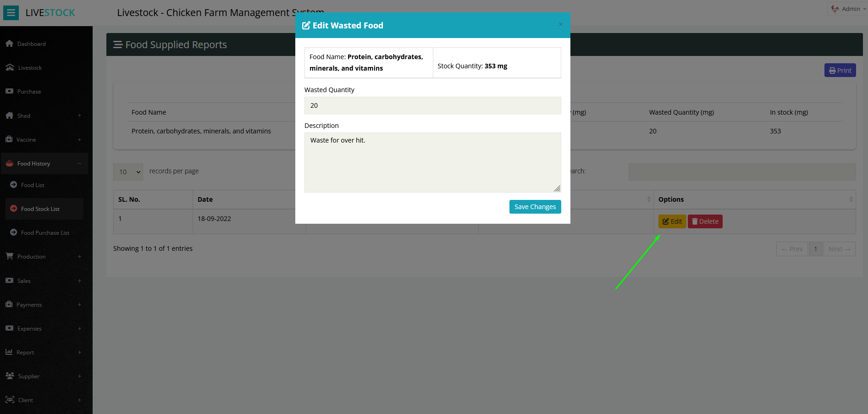This screenshot has width=868, height=414.
Task: Expand the Shed submenu plus sign
Action: pos(79,116)
